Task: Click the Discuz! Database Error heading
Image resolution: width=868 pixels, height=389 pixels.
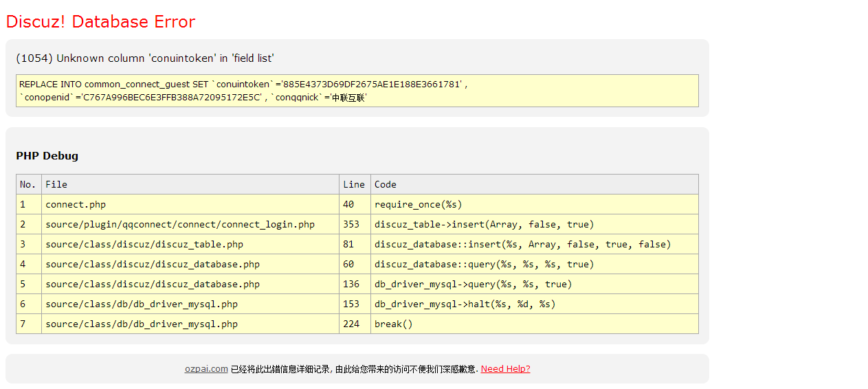Action: 100,22
